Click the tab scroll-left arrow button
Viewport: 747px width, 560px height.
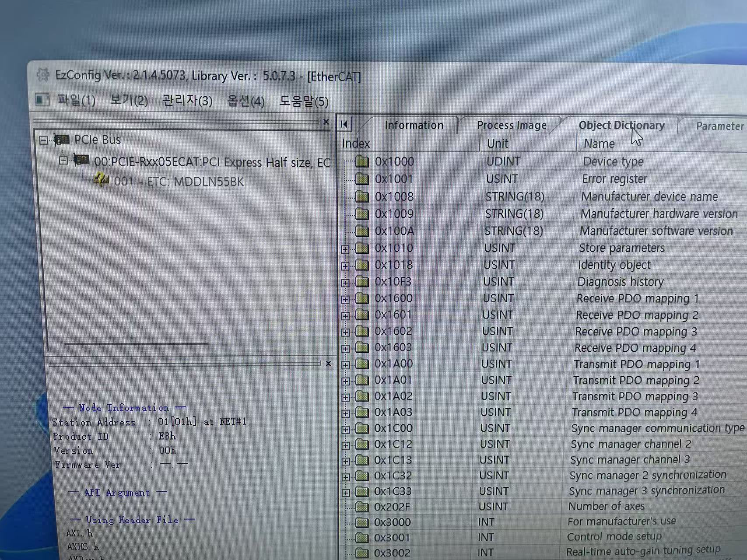[345, 124]
